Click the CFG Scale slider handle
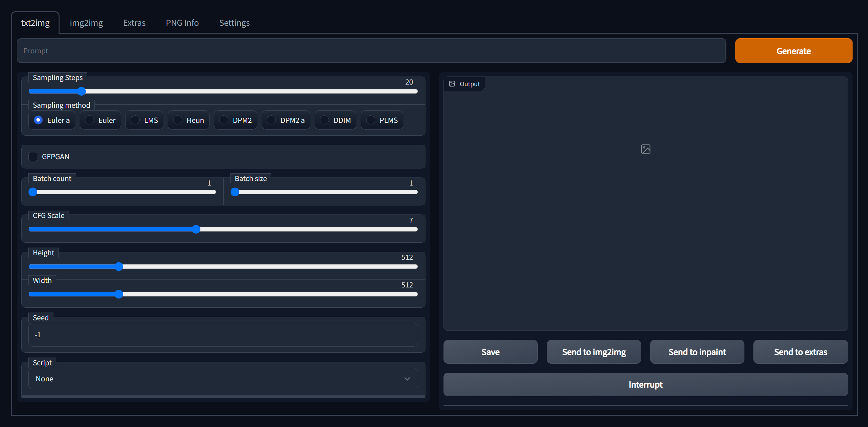The image size is (868, 427). 196,229
